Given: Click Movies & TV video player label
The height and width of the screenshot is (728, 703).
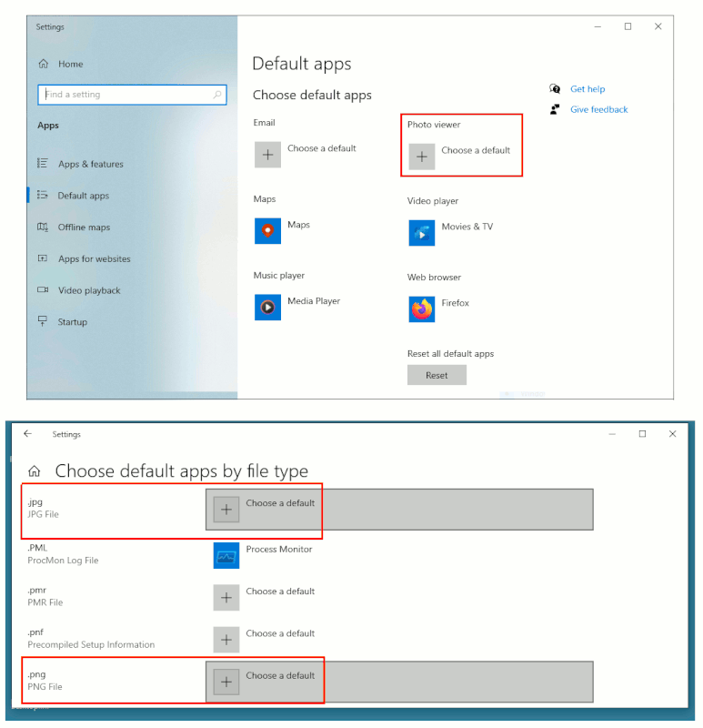Looking at the screenshot, I should tap(467, 227).
